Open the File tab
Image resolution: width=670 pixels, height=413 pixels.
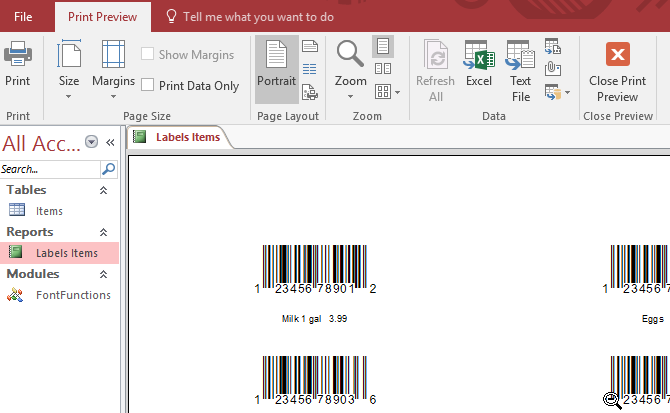[x=23, y=17]
